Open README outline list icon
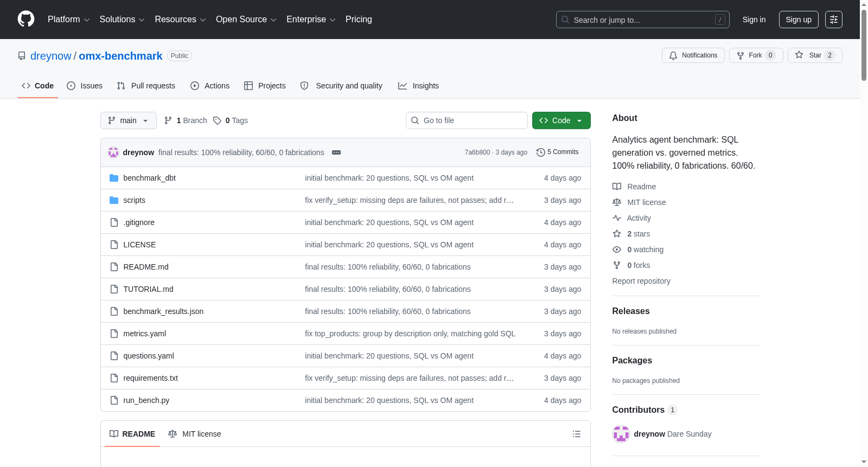The height and width of the screenshot is (467, 868). pyautogui.click(x=577, y=434)
